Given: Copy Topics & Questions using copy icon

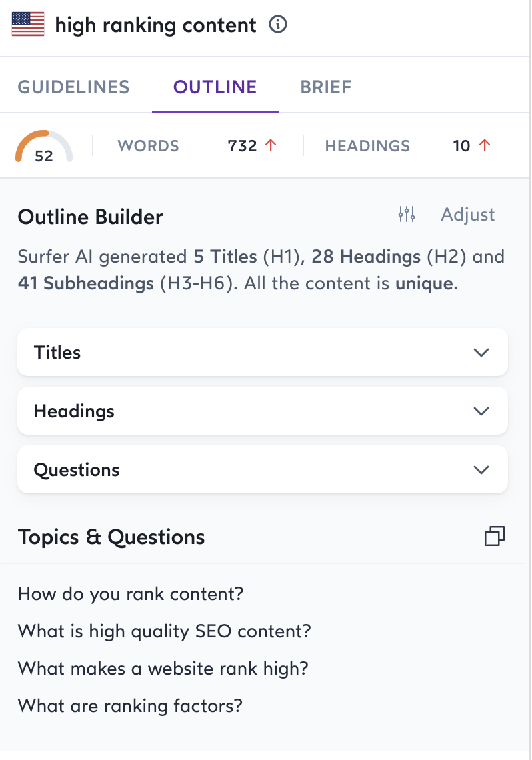Looking at the screenshot, I should (495, 536).
